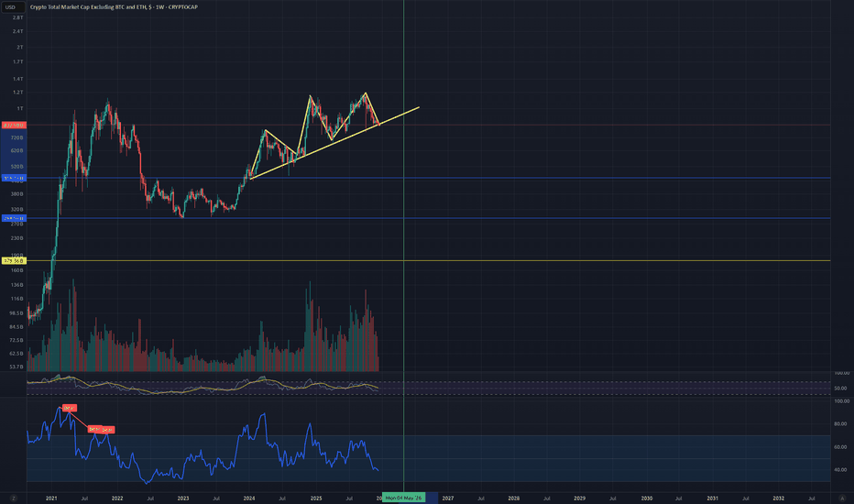Select the yellow ascending trendline

[x=335, y=143]
